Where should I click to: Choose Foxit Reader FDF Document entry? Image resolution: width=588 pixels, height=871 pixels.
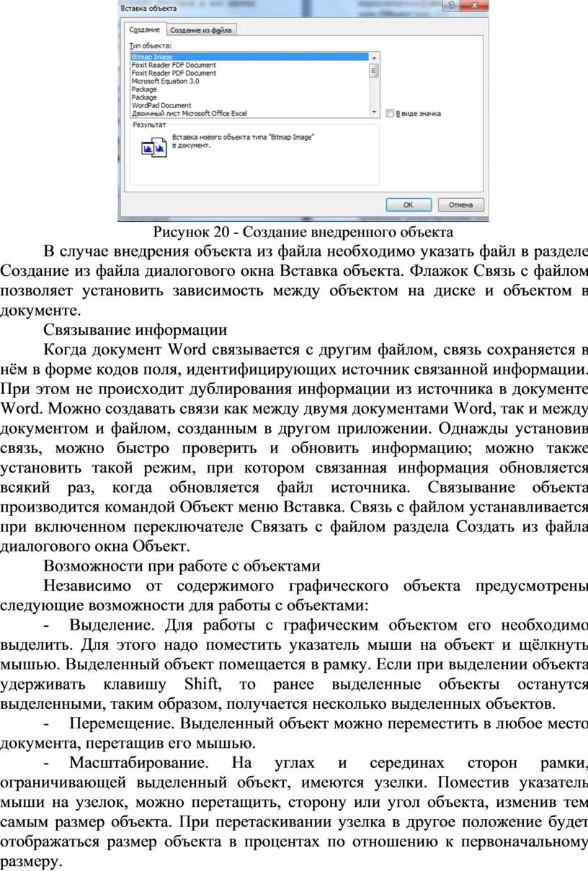(x=249, y=65)
